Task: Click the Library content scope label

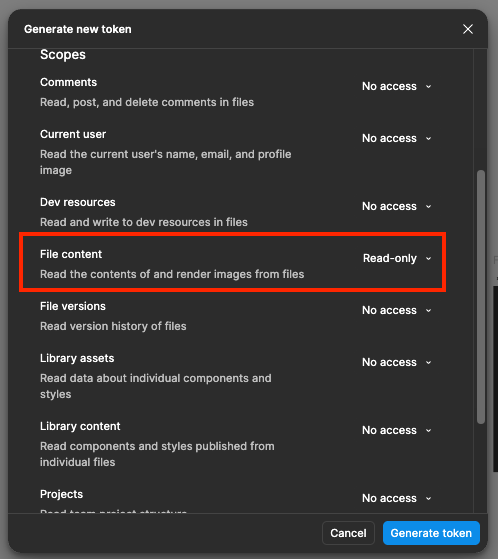Action: pos(80,426)
